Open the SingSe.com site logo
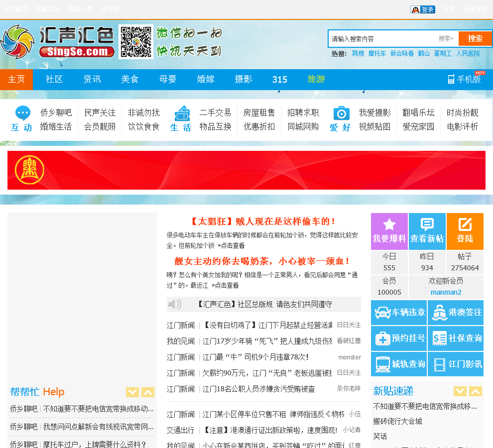Screen dimensions: 493x448 pos(57,42)
